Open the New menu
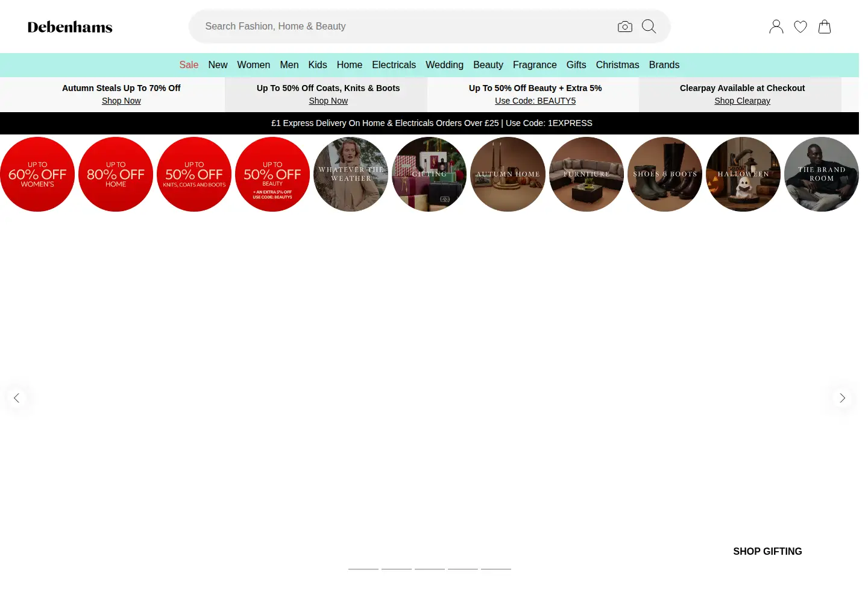Viewport: 868px width, 603px height. [218, 65]
